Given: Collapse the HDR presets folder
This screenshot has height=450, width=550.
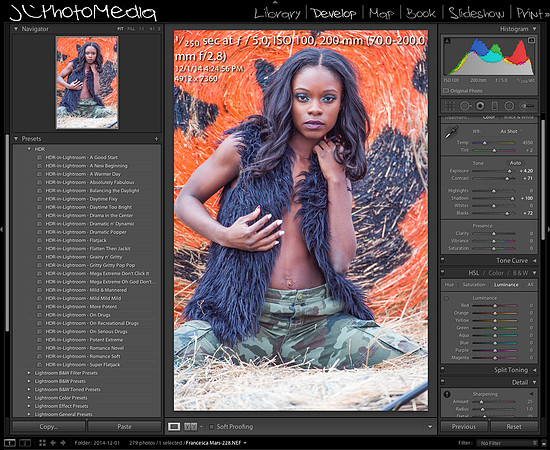Looking at the screenshot, I should (29, 149).
